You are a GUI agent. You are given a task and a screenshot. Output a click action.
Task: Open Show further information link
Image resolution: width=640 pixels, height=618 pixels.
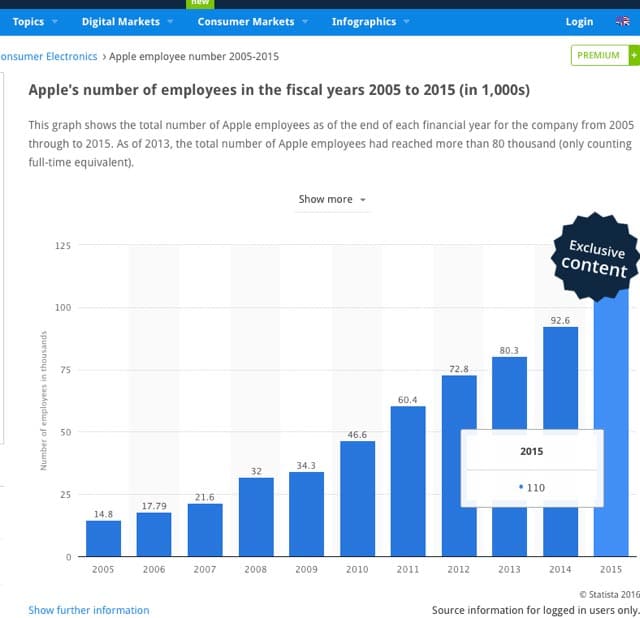[x=89, y=610]
